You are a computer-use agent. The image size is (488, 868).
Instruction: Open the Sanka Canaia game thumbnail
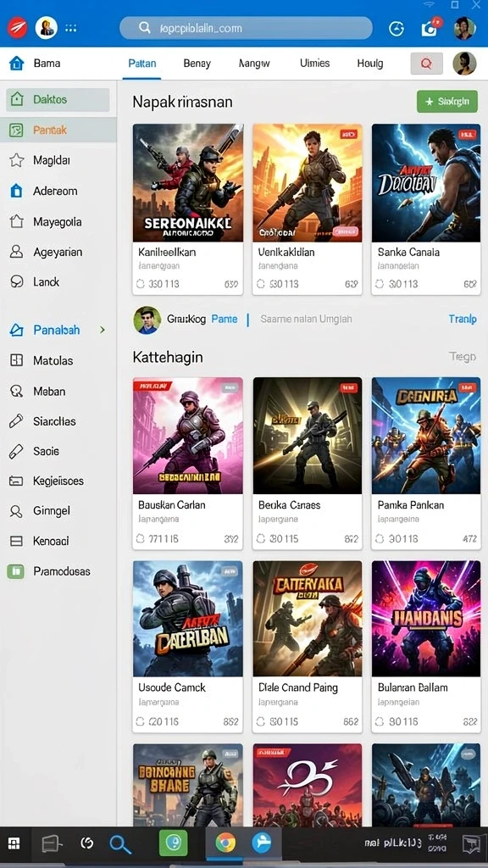point(426,183)
